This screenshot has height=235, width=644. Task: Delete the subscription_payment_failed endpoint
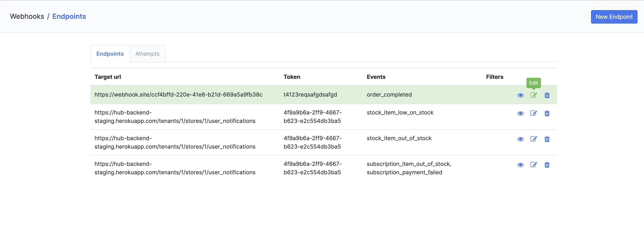click(547, 165)
